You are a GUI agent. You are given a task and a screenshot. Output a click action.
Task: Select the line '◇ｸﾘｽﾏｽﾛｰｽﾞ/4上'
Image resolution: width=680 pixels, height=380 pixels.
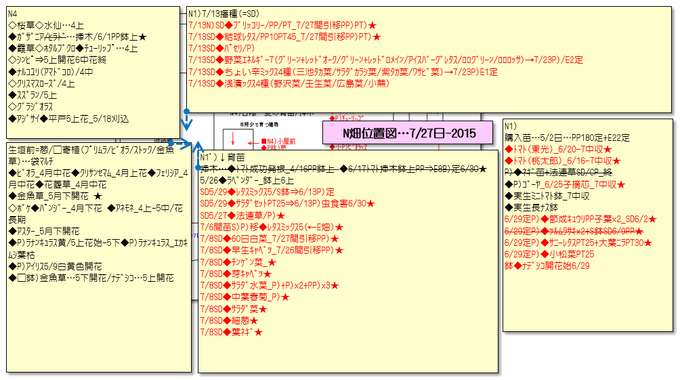(x=41, y=84)
